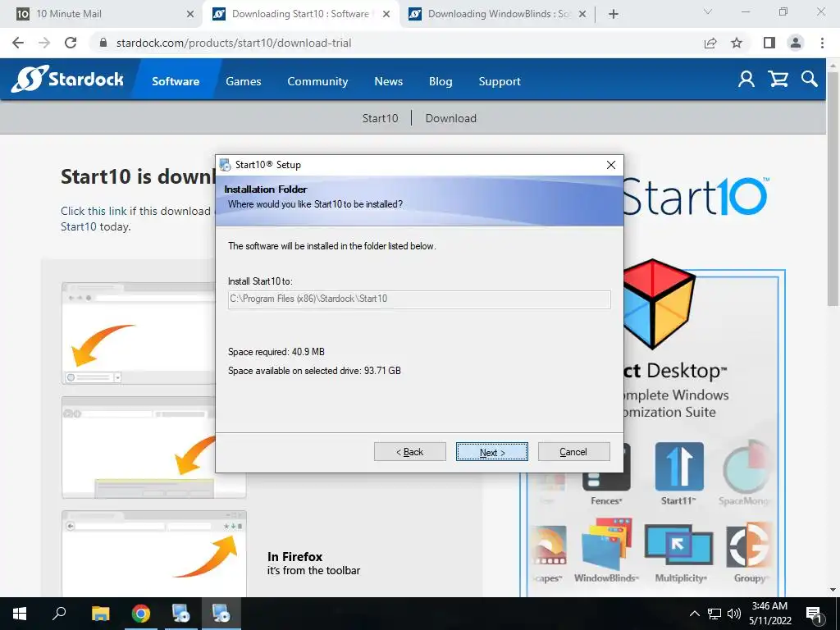The image size is (840, 630).
Task: Open the Windows Start menu
Action: [20, 614]
